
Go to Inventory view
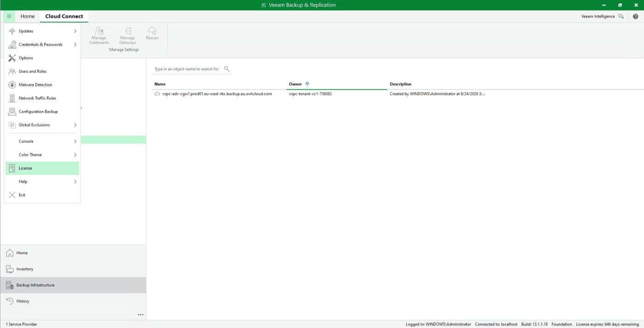click(x=73, y=269)
